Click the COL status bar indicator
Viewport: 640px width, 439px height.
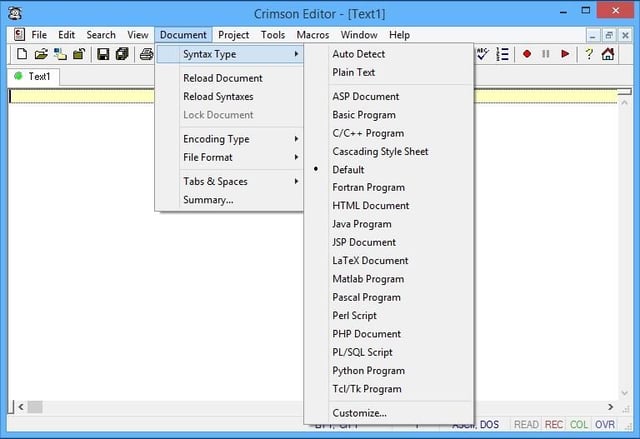(579, 425)
